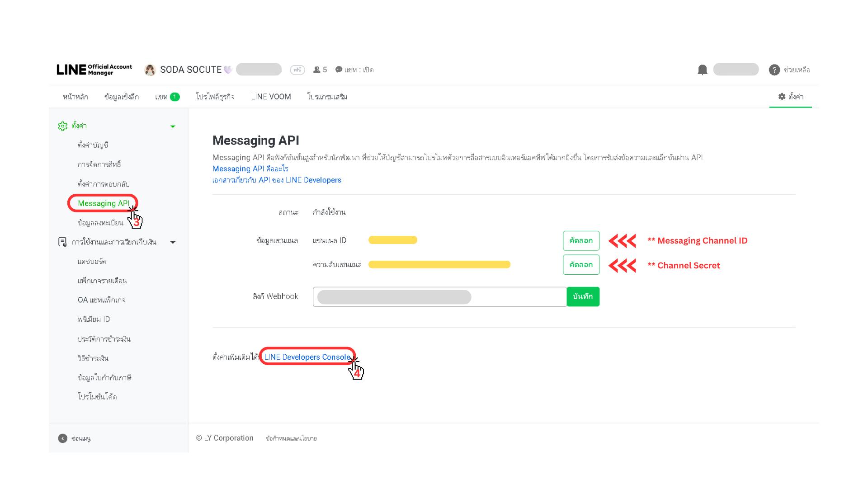Click the friends count icon showing 5
The height and width of the screenshot is (488, 868).
pos(317,70)
